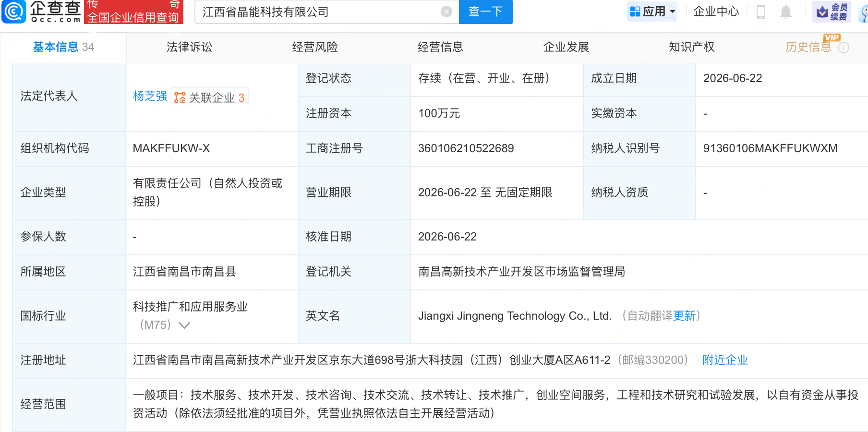Viewport: 868px width, 432px height.
Task: Open the 经营风险 tab
Action: coord(315,47)
